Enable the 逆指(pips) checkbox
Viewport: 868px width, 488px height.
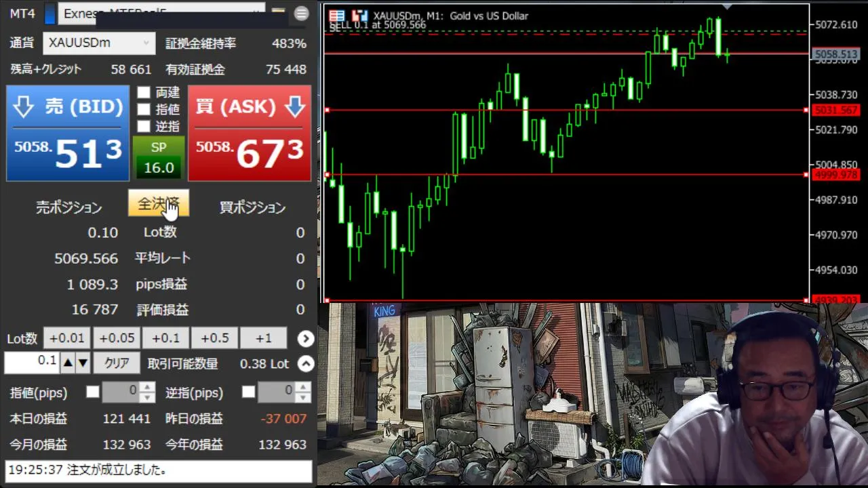(249, 392)
